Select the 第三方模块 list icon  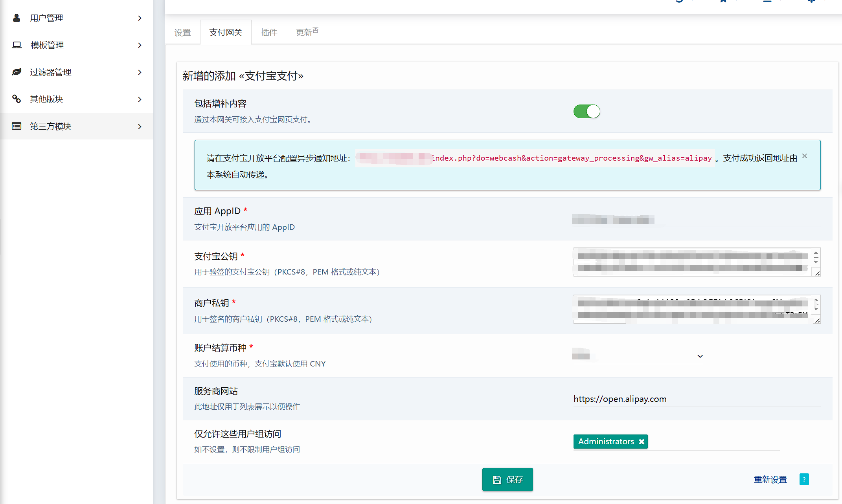click(17, 126)
